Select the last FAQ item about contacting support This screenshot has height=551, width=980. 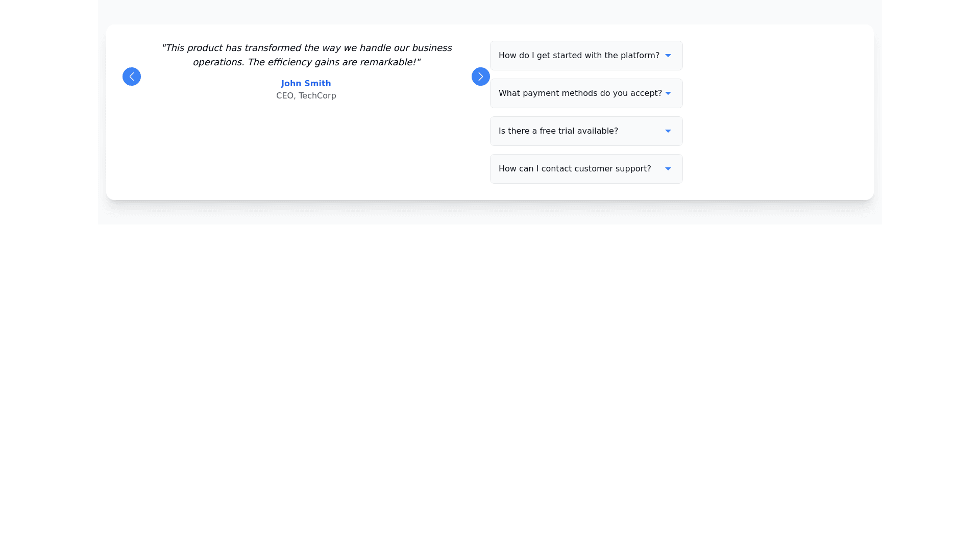pyautogui.click(x=586, y=169)
